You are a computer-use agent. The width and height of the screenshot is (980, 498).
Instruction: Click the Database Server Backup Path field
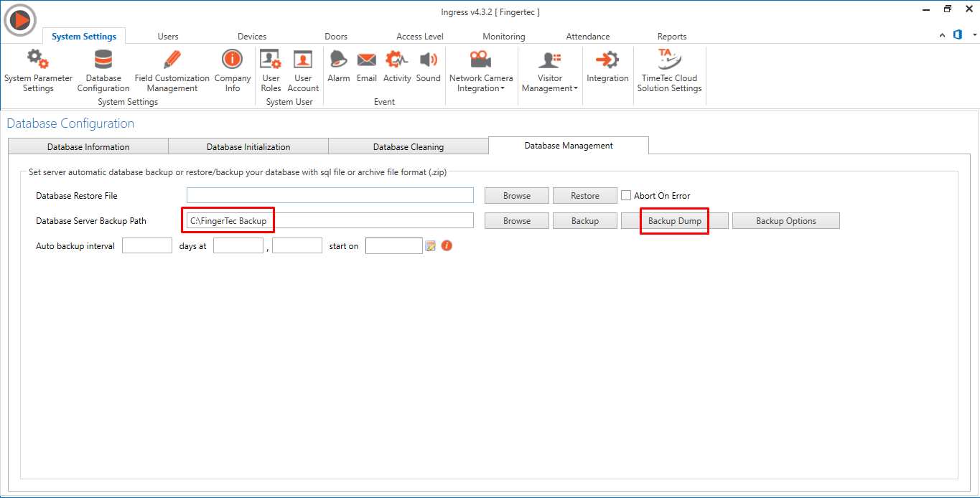[x=330, y=220]
